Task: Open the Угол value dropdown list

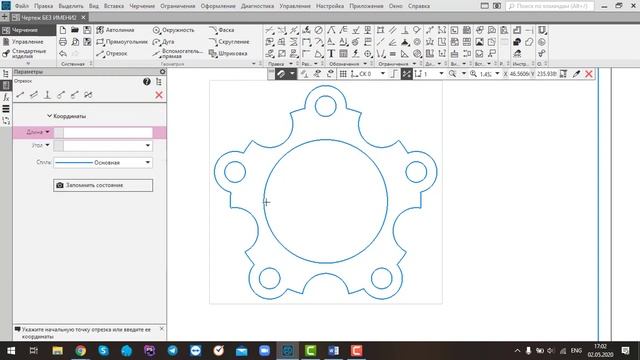Action: 148,146
